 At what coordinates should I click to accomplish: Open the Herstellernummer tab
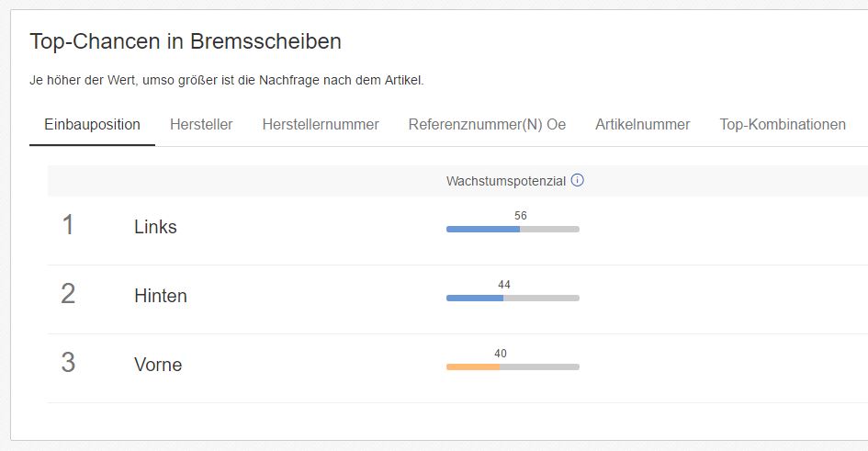(x=321, y=125)
